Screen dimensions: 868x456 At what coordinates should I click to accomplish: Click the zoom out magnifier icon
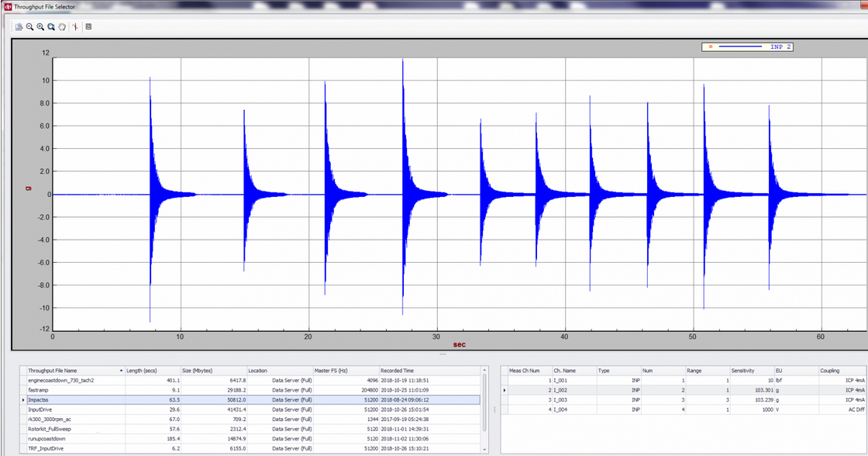(x=29, y=27)
